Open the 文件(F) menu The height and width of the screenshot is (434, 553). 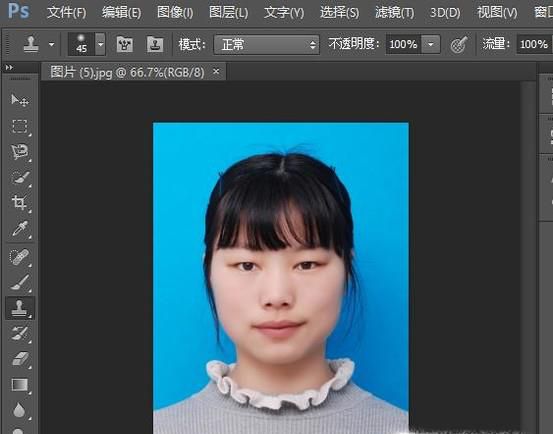[66, 13]
